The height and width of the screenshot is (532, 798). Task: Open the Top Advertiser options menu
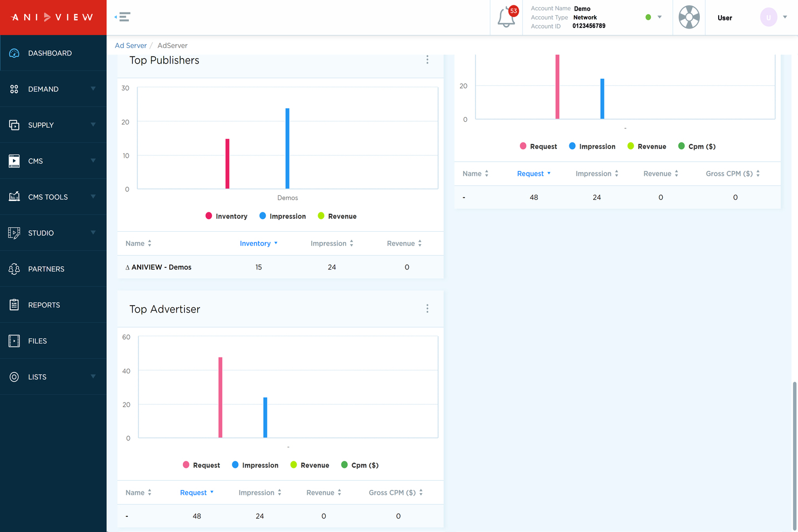point(427,308)
